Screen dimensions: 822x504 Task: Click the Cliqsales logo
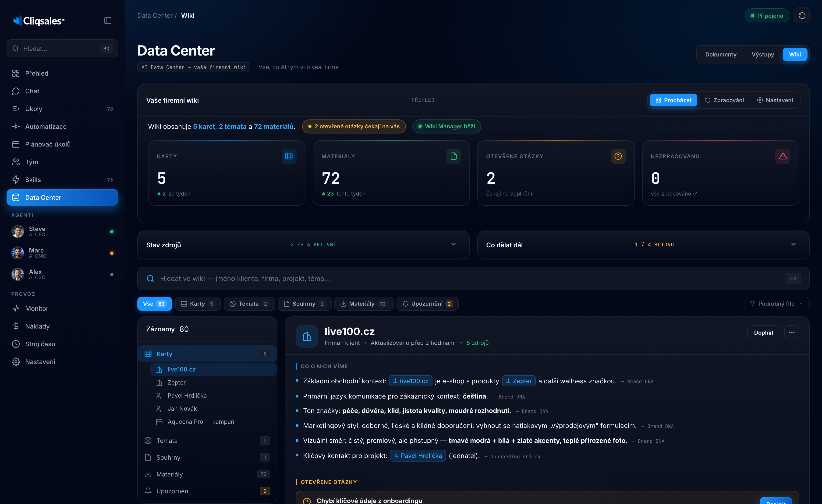39,21
